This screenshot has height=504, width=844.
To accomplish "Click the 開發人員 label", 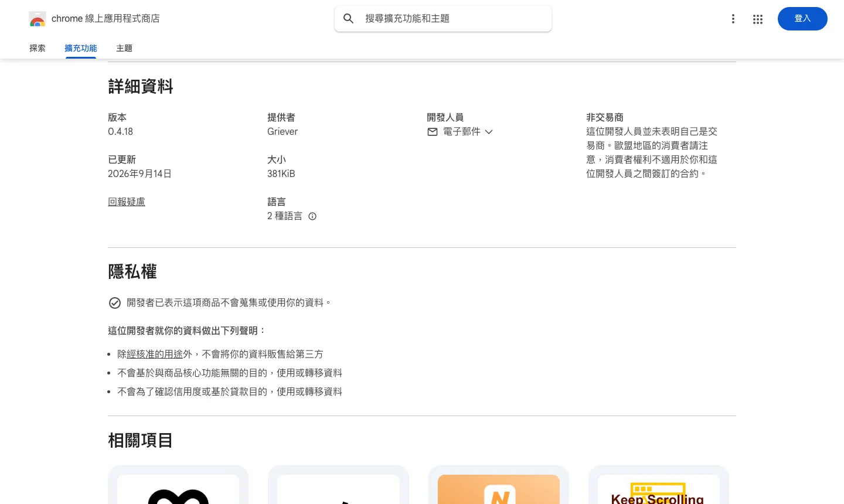I will [445, 117].
